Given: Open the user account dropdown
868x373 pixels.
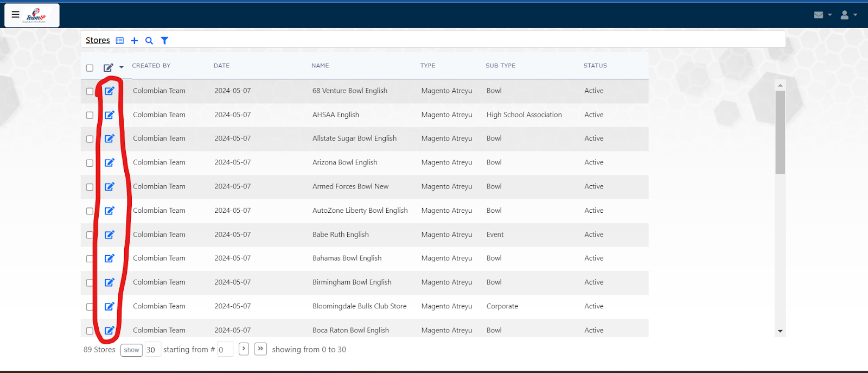Looking at the screenshot, I should click(848, 15).
